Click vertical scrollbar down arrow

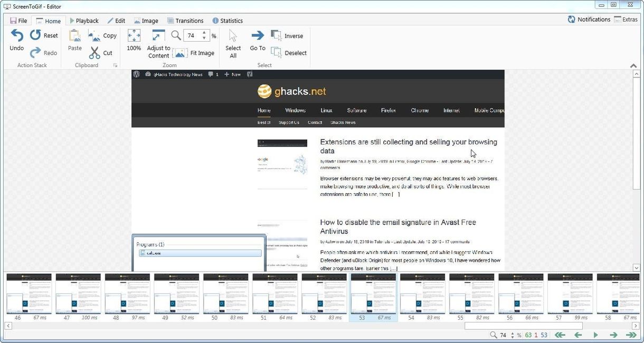click(x=637, y=268)
